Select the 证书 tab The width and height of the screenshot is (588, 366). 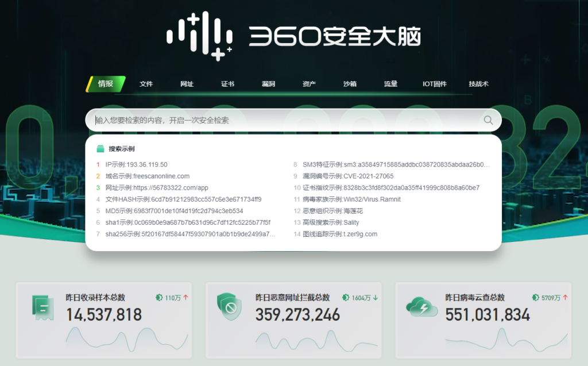227,83
